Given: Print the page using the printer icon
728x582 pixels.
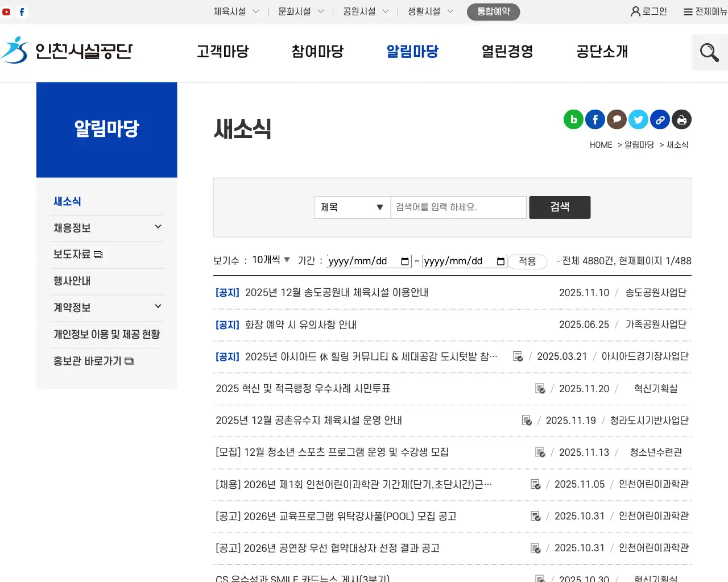Looking at the screenshot, I should click(681, 119).
